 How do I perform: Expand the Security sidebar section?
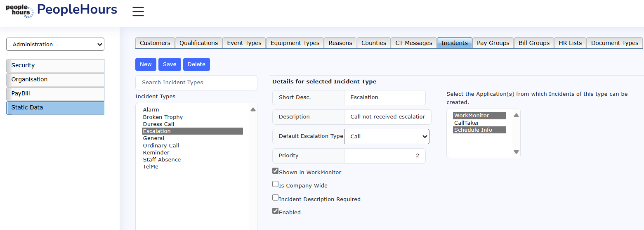coord(55,66)
